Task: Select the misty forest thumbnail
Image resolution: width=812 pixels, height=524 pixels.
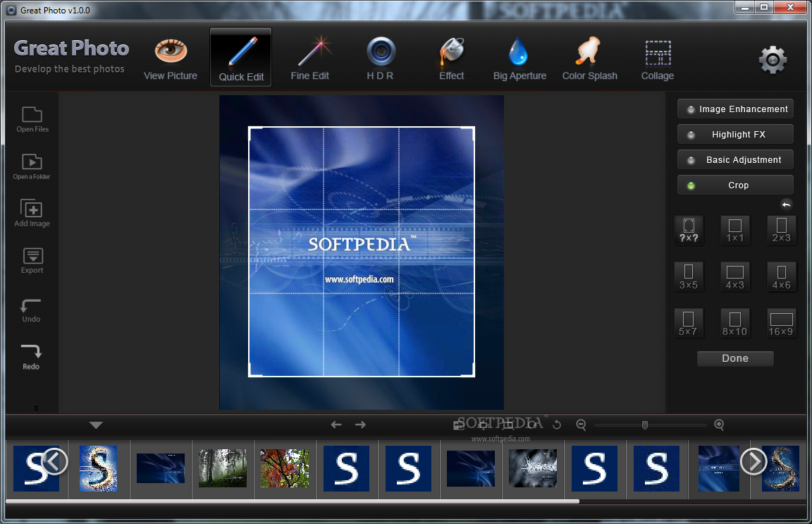Action: 223,468
